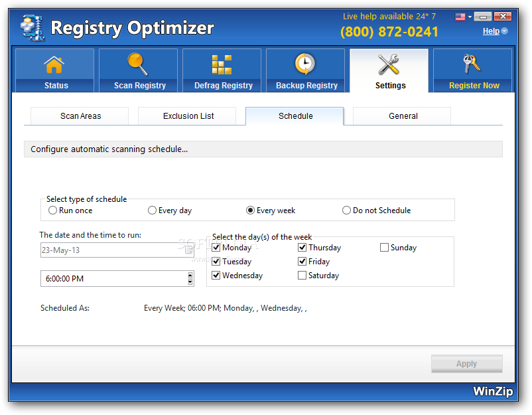Image resolution: width=532 pixels, height=415 pixels.
Task: Open the Scan Registry label tab
Action: pos(140,86)
